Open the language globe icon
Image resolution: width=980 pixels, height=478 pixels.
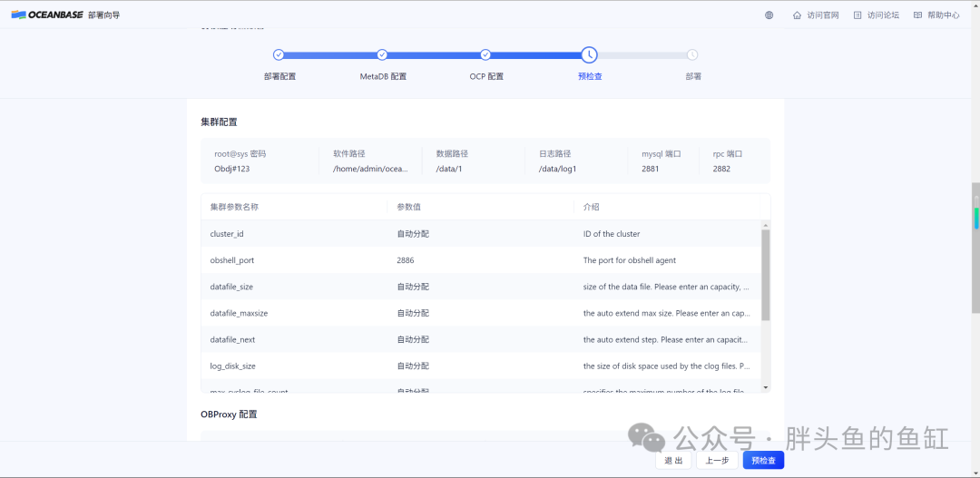pyautogui.click(x=769, y=15)
